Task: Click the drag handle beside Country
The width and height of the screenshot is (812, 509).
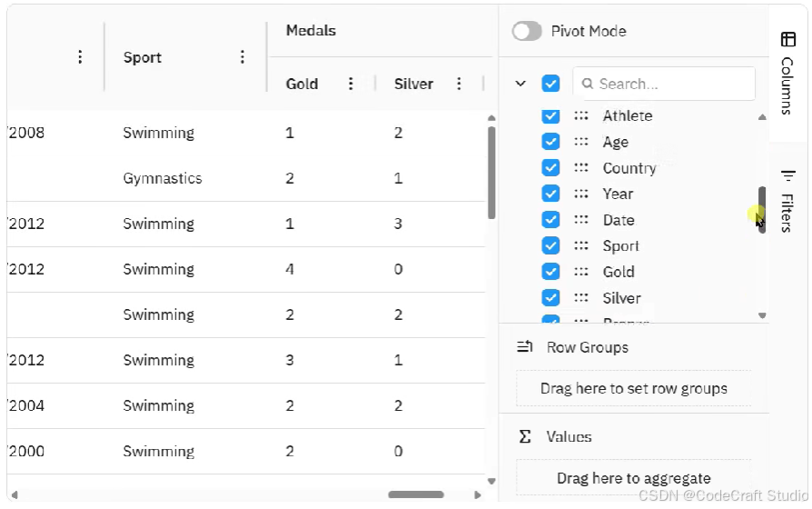Action: 580,168
